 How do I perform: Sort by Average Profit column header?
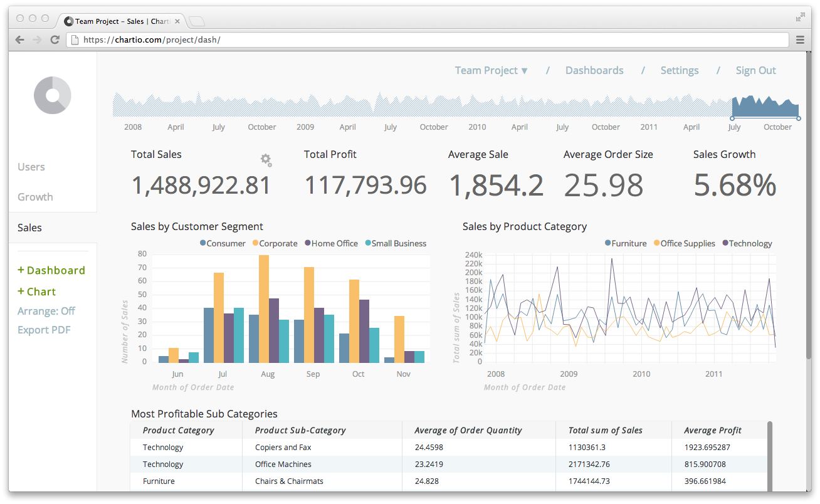(713, 430)
